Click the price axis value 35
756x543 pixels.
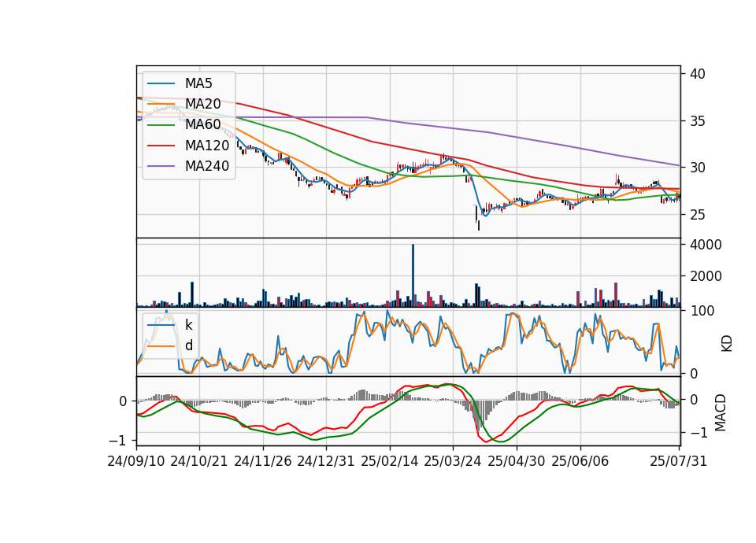(x=697, y=121)
